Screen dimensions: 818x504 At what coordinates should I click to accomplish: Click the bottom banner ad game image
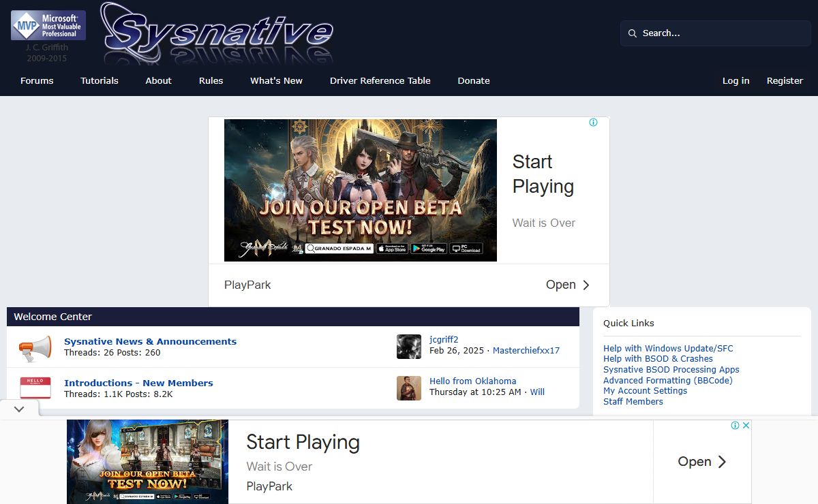coord(147,462)
